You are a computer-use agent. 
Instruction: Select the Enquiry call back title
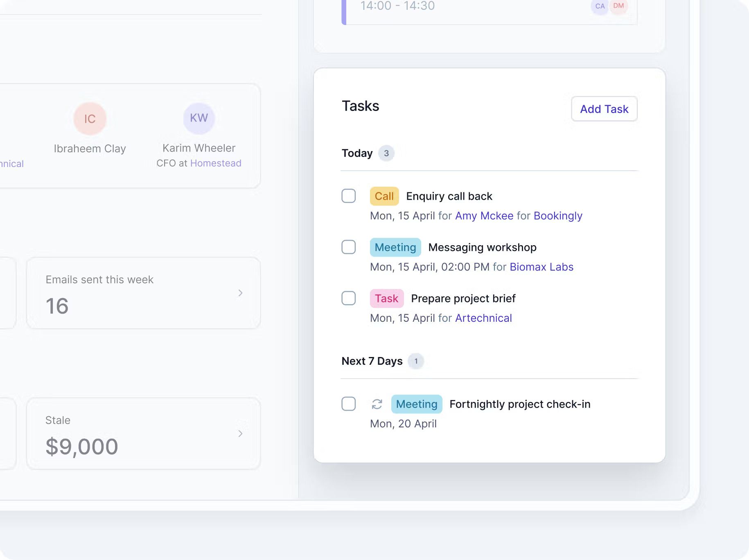point(449,196)
